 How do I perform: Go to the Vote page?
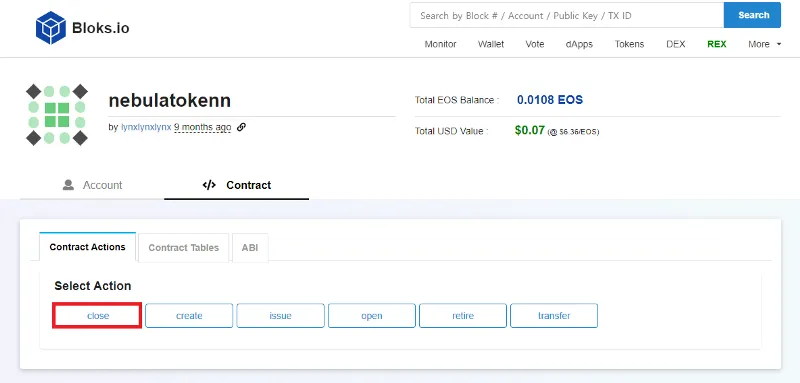[x=535, y=44]
